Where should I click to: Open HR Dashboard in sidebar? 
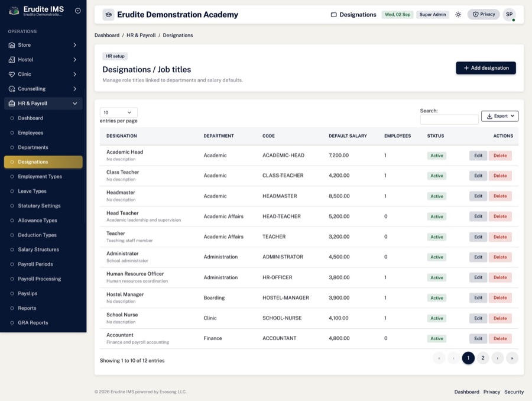(43, 118)
